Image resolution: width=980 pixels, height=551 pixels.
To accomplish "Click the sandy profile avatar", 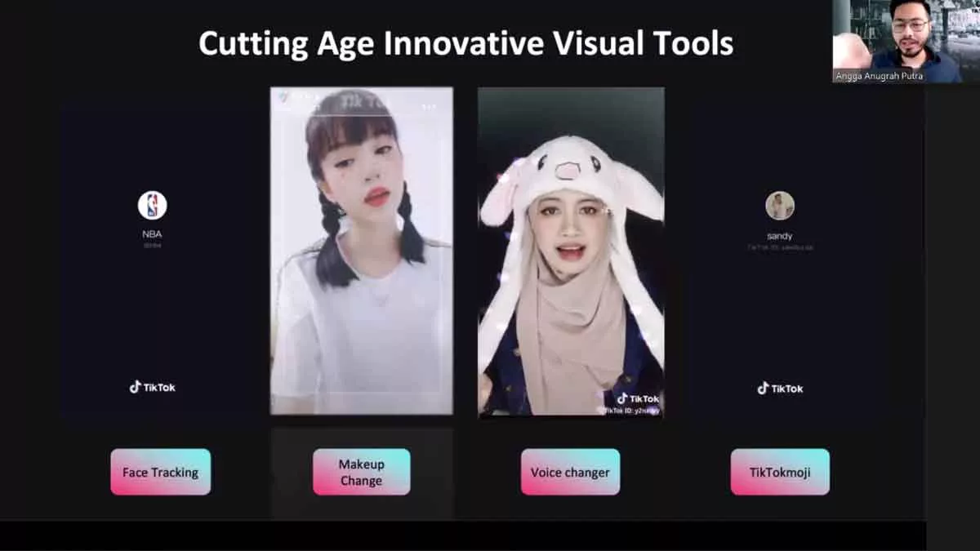I will pos(780,206).
